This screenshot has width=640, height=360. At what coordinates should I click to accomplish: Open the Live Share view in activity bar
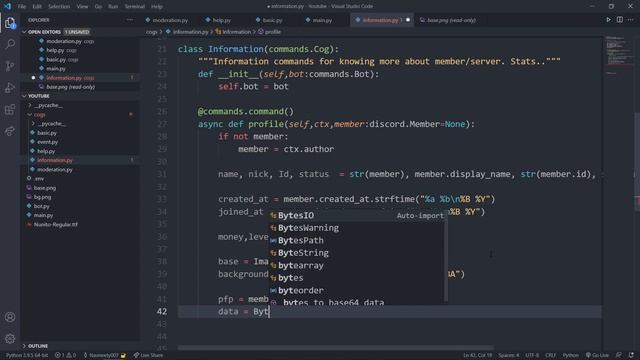point(10,131)
